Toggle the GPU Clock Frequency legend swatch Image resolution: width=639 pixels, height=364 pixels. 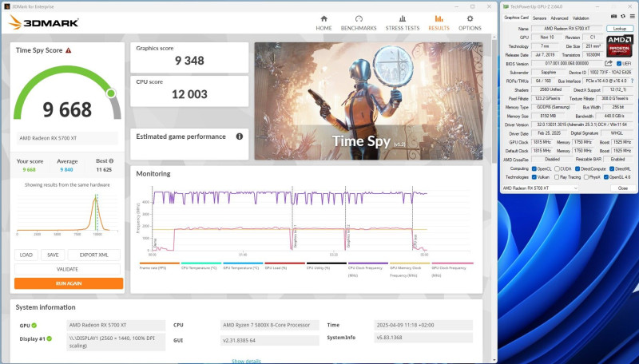click(x=453, y=263)
